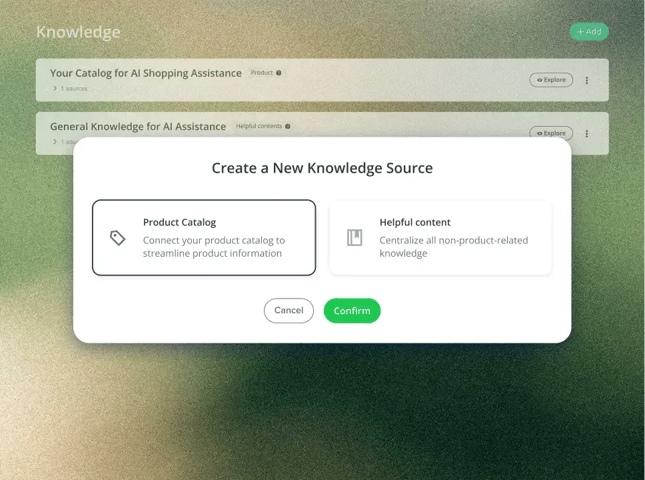645x480 pixels.
Task: Click General Knowledge for AI Assistance title
Action: (138, 127)
